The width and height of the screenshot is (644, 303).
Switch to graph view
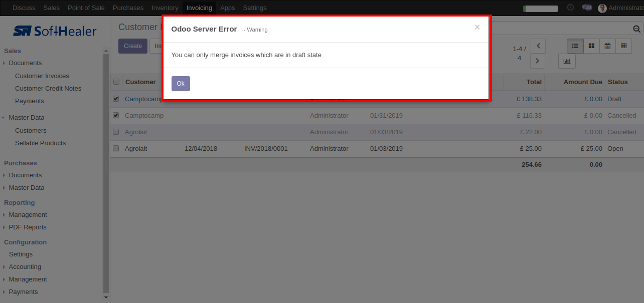tap(567, 61)
